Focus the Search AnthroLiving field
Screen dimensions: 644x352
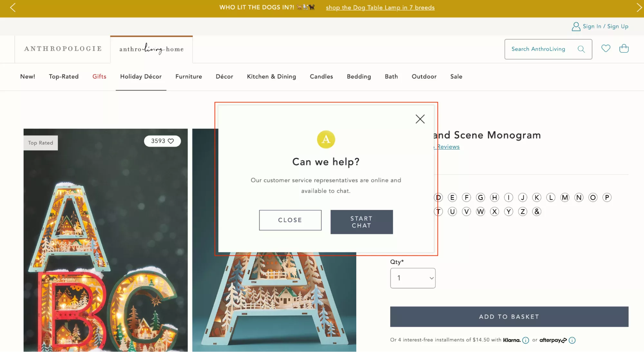[541, 49]
